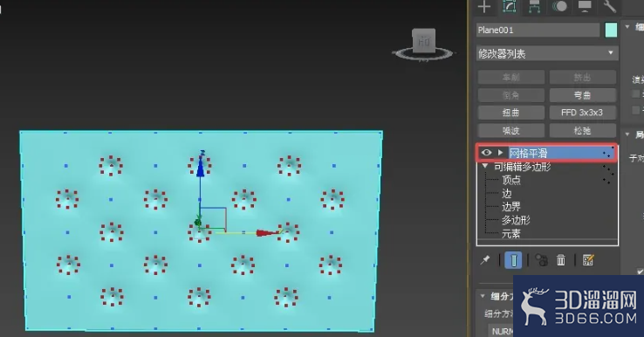Tick the upper checkbox in right rollout
The width and height of the screenshot is (644, 337).
[636, 93]
